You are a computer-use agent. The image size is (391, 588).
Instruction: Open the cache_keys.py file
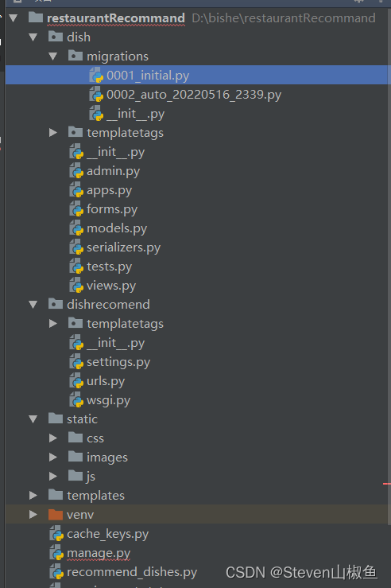(107, 534)
